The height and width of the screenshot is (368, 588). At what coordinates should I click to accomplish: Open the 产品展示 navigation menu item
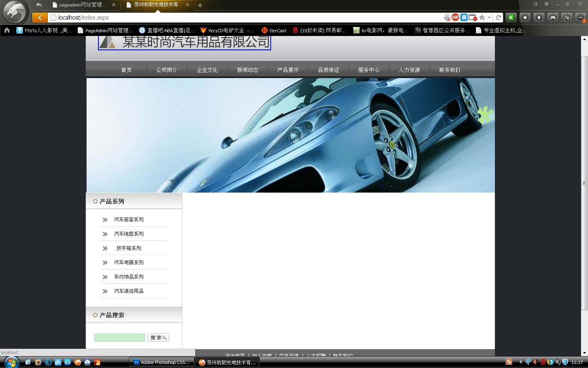[x=288, y=70]
